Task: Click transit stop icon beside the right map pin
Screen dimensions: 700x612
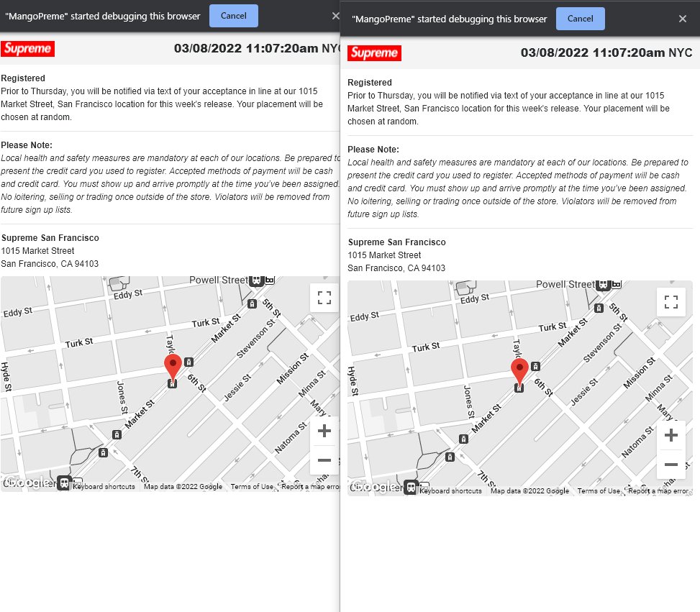Action: click(536, 367)
